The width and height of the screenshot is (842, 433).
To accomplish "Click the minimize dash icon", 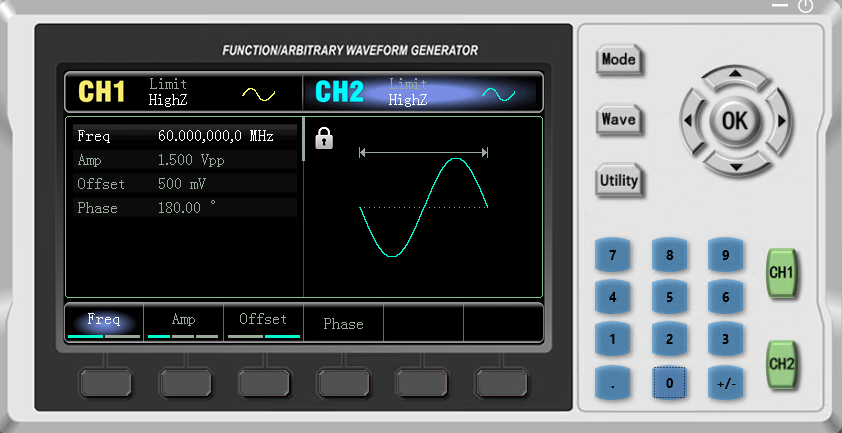I will (x=780, y=5).
